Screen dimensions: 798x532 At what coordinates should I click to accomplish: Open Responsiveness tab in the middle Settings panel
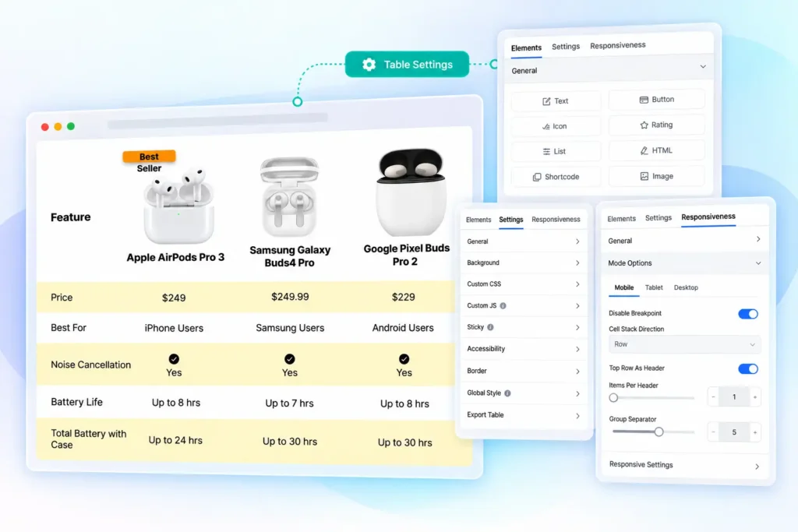coord(556,219)
